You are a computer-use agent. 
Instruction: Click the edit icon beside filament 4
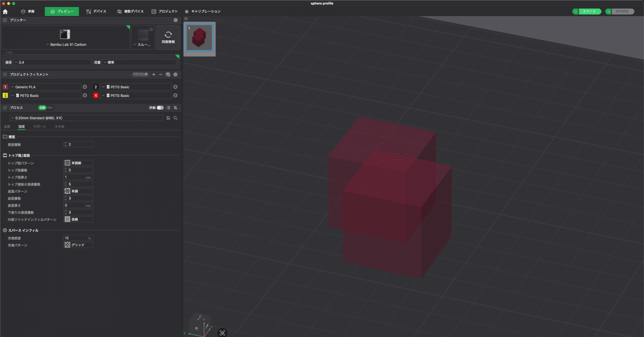pos(175,96)
